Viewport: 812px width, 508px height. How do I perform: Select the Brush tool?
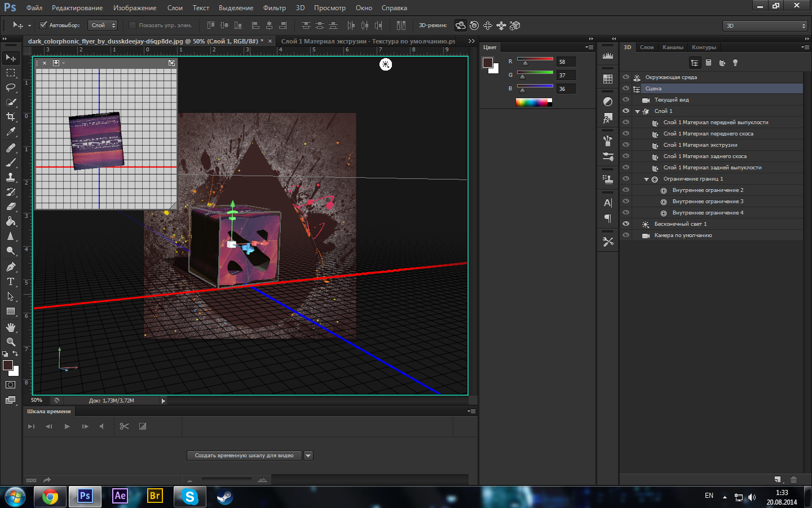(x=11, y=163)
